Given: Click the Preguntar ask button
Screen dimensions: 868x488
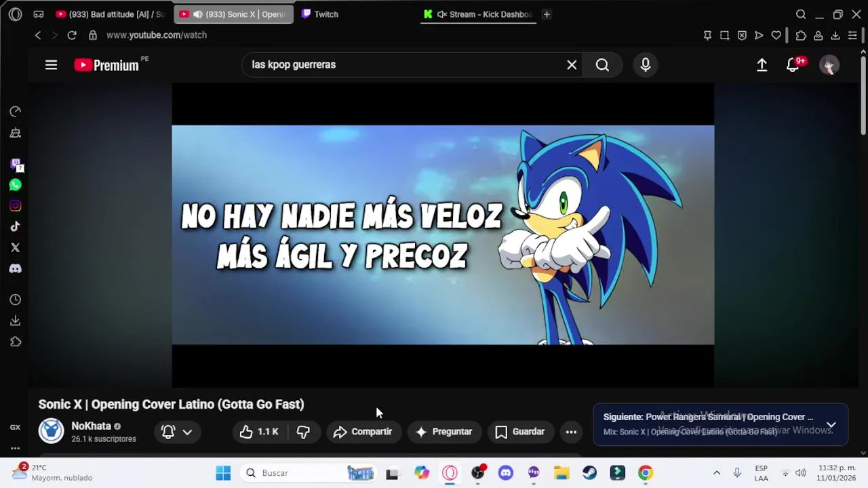Looking at the screenshot, I should [444, 432].
